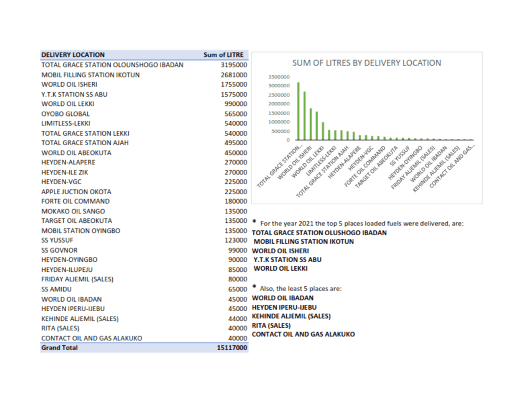Screen dimensions: 532x399
Task: Click bold HEYDEN IPERU-IJEBU in notes
Action: click(x=284, y=307)
